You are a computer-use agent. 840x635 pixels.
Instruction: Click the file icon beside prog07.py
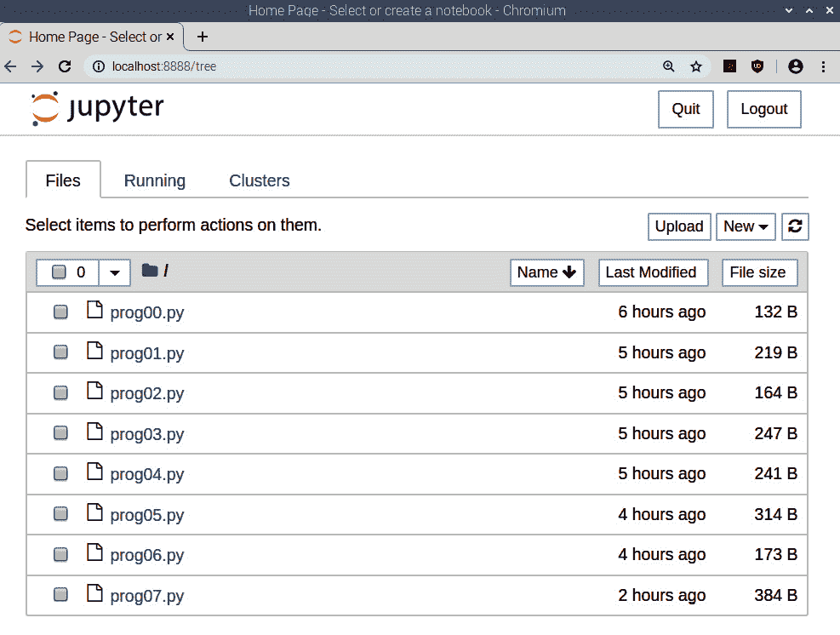tap(94, 593)
